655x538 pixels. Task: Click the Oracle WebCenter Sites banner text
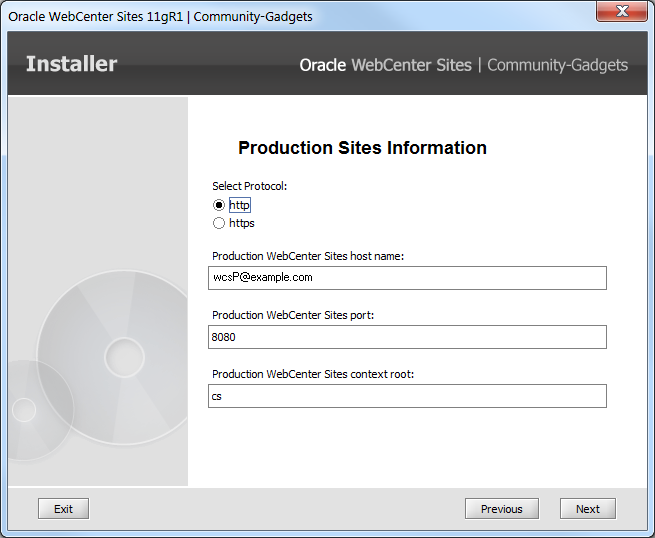tap(385, 65)
